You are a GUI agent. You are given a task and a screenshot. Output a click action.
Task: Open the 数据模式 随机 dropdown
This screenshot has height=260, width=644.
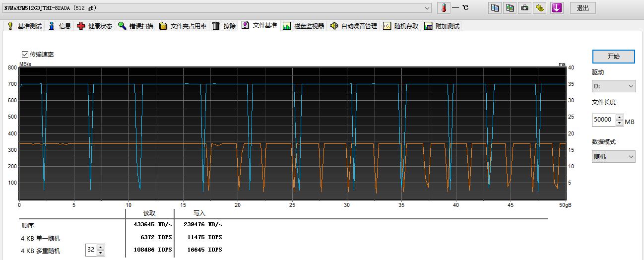point(613,156)
